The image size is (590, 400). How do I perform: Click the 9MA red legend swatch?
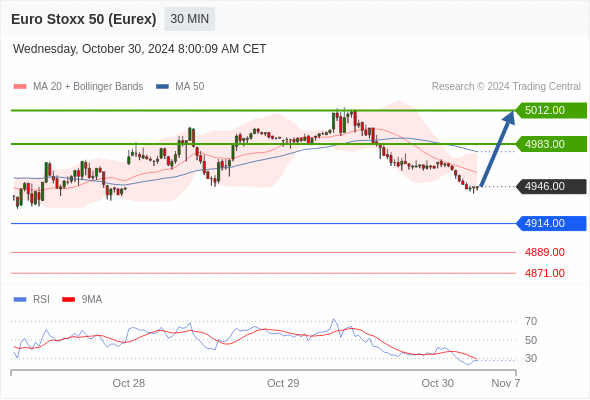68,300
